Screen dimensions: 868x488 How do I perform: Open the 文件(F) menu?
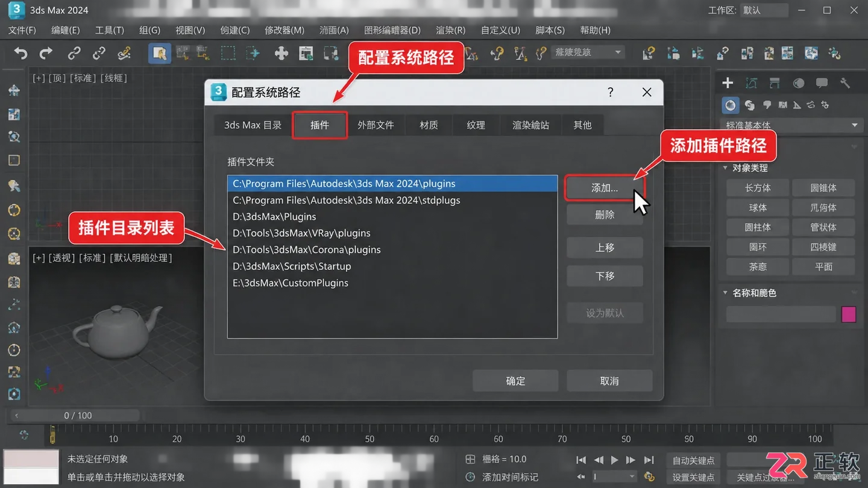(22, 30)
